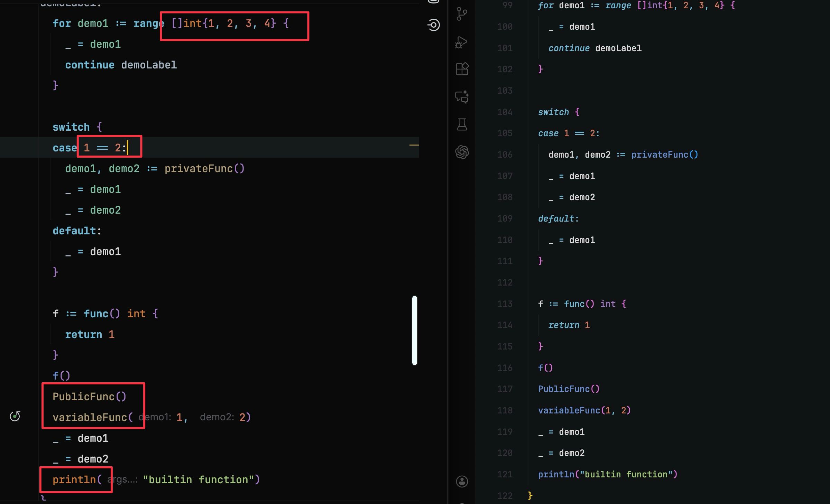830x504 pixels.
Task: Open the Testing flask view
Action: (462, 124)
